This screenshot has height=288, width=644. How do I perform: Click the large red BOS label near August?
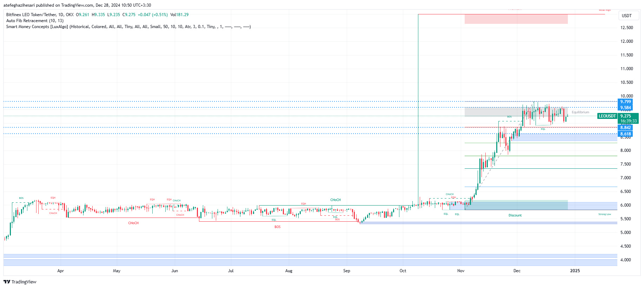tap(277, 227)
